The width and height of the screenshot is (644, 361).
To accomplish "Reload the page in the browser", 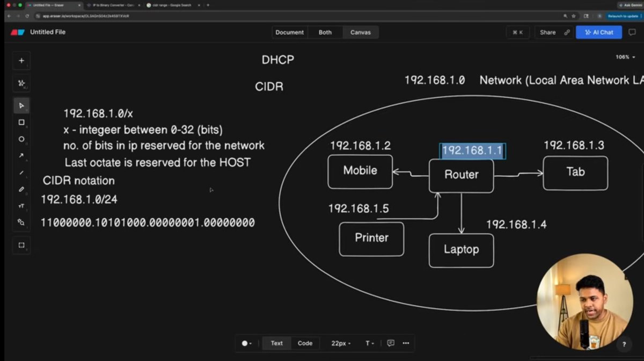I will point(27,16).
